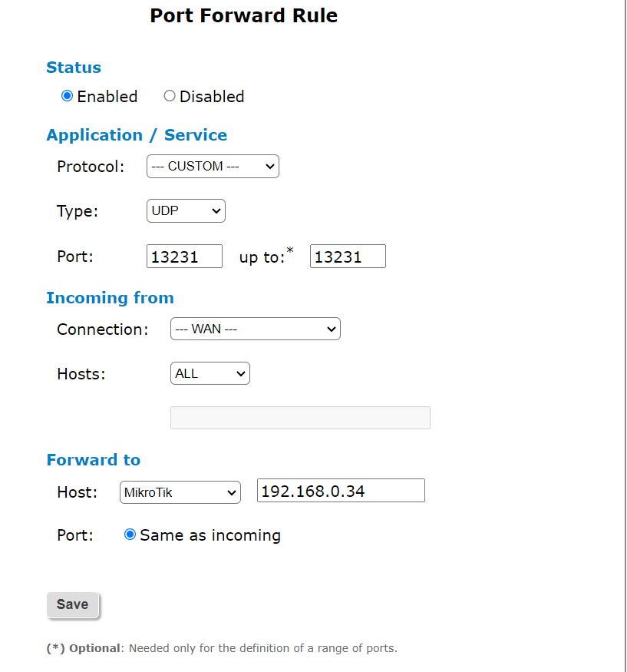Click the 'Forward to' section heading

pyautogui.click(x=93, y=460)
